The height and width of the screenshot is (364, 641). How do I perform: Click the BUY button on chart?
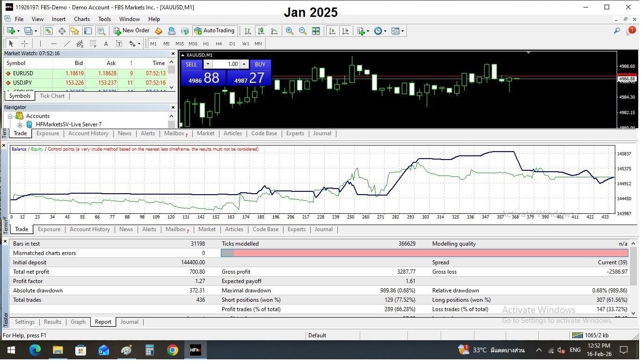[260, 65]
